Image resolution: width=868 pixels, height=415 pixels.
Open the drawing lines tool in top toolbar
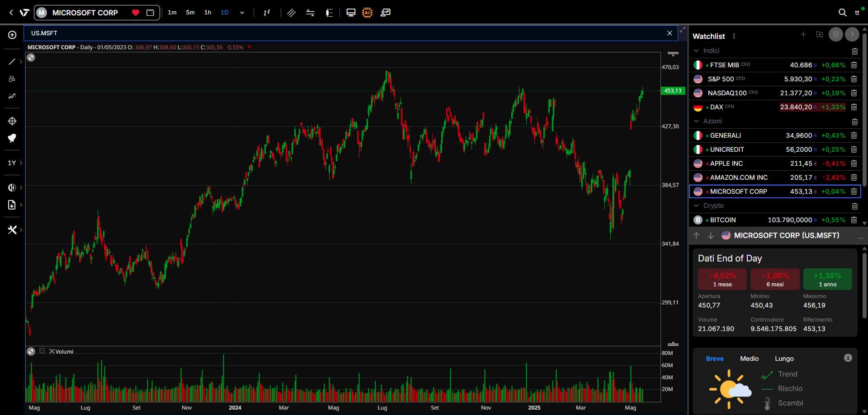point(292,13)
